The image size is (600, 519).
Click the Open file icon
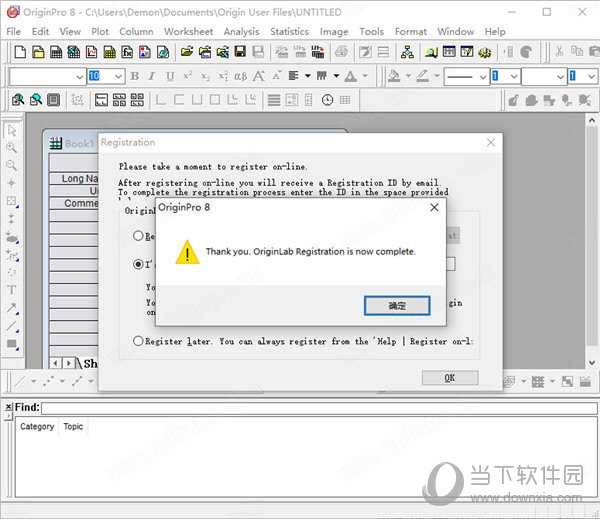pos(187,52)
